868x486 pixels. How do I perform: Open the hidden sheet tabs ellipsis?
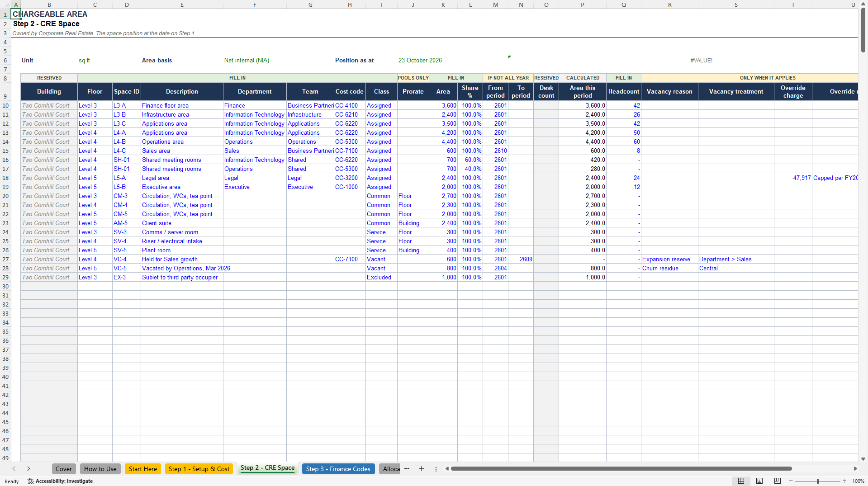click(407, 469)
